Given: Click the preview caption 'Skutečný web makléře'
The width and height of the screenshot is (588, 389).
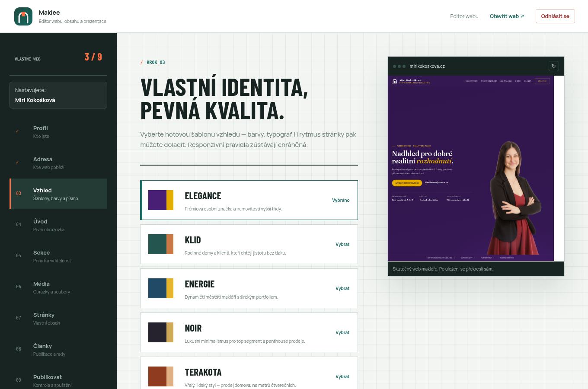Looking at the screenshot, I should point(443,269).
